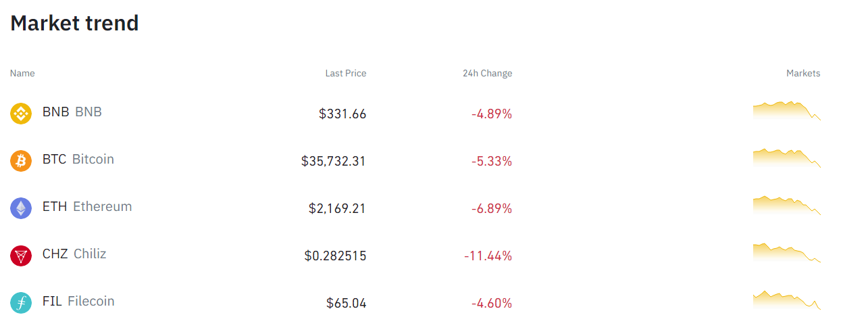Open the Filecoin market sparkline chart
This screenshot has width=868, height=334.
tap(786, 300)
